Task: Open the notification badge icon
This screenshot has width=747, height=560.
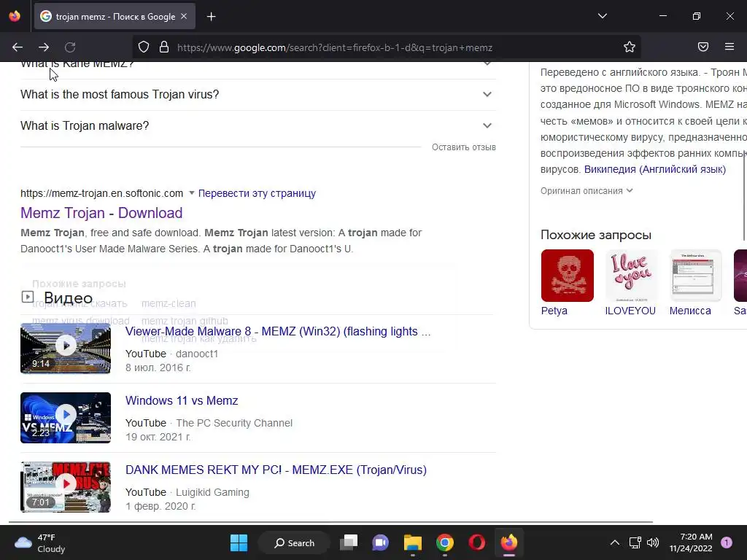Action: (727, 542)
